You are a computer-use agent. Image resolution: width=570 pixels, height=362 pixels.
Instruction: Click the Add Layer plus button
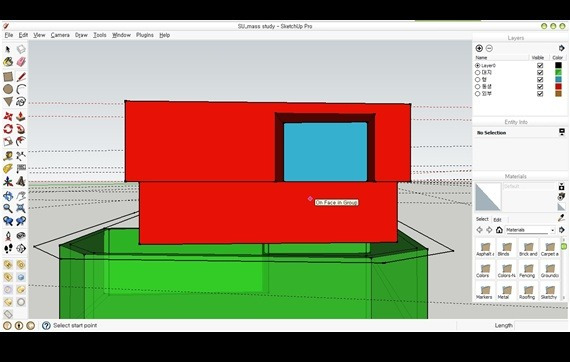pos(479,48)
